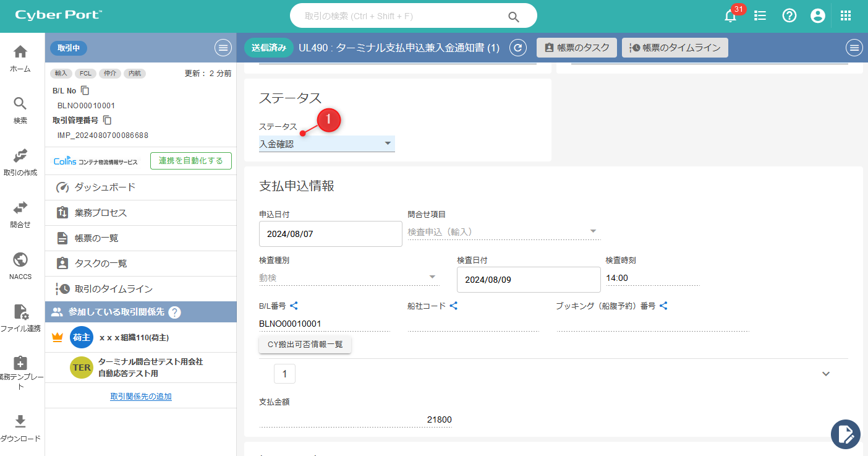Open ダッシュボード in the side menu
The height and width of the screenshot is (456, 868).
click(x=105, y=187)
